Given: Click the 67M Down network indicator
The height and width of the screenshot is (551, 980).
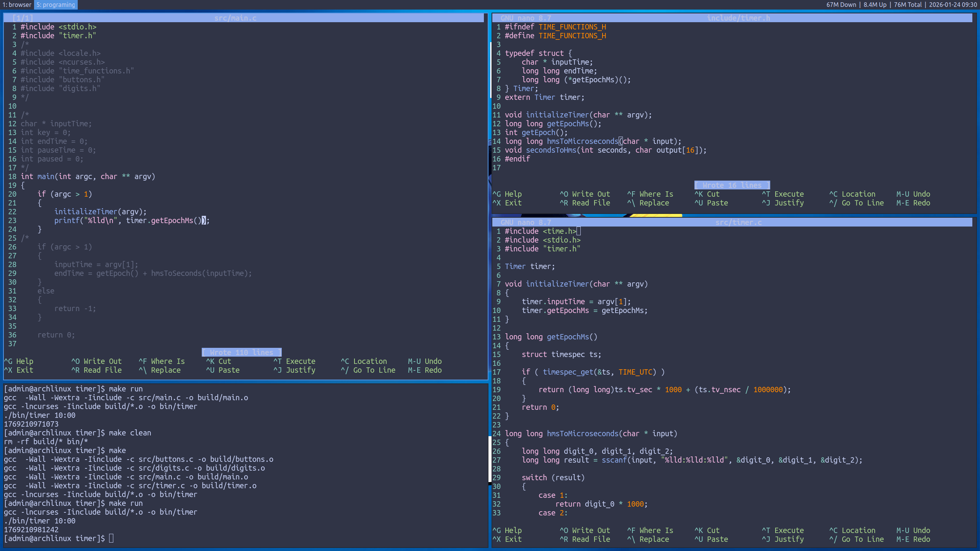Looking at the screenshot, I should (841, 5).
